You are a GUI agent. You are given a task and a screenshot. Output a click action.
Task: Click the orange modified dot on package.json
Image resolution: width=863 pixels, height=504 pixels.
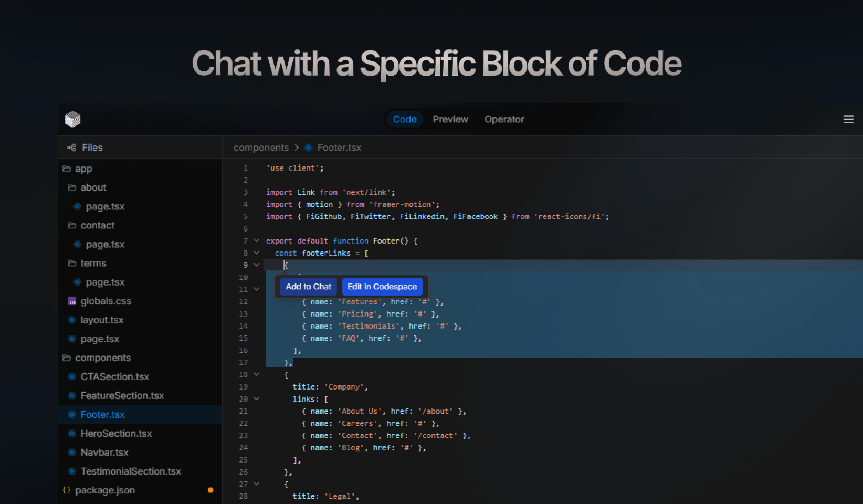[211, 490]
